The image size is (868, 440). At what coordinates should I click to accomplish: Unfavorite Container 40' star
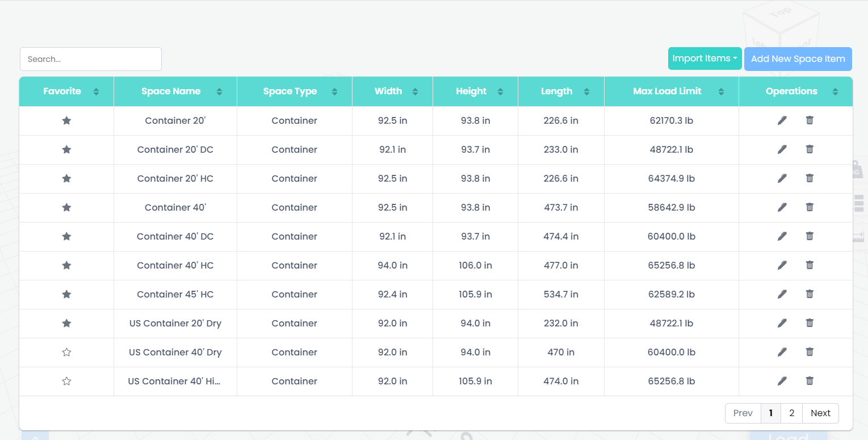pos(66,207)
